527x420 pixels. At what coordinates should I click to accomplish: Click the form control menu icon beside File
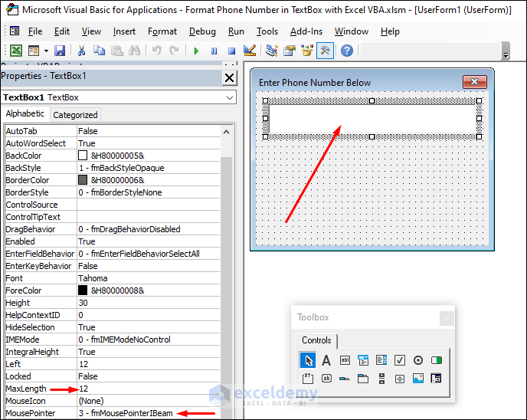point(15,31)
